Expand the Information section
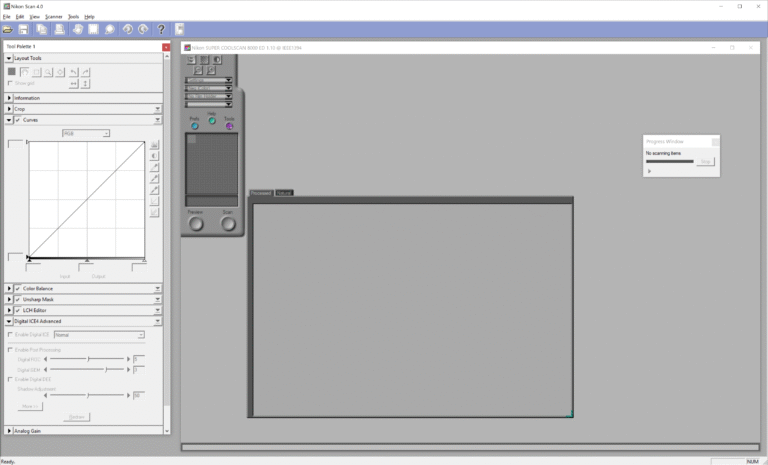Screen dimensions: 768x465 coord(9,98)
